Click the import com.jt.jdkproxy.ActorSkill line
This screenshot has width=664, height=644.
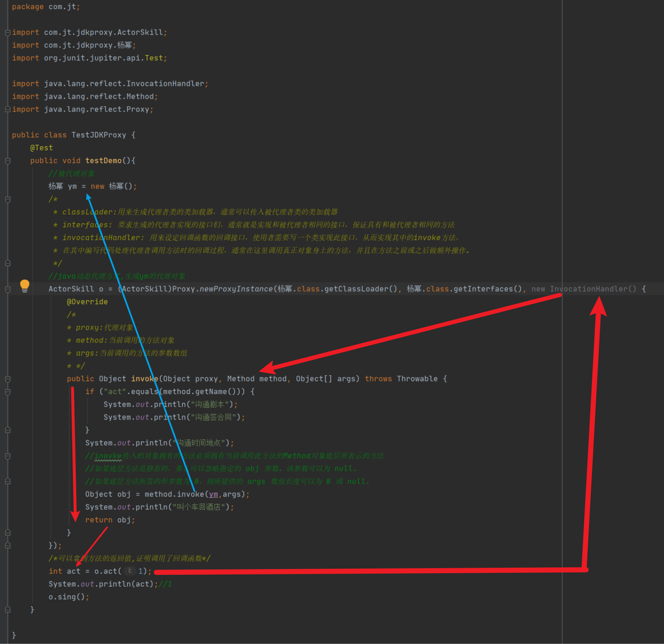pos(90,32)
